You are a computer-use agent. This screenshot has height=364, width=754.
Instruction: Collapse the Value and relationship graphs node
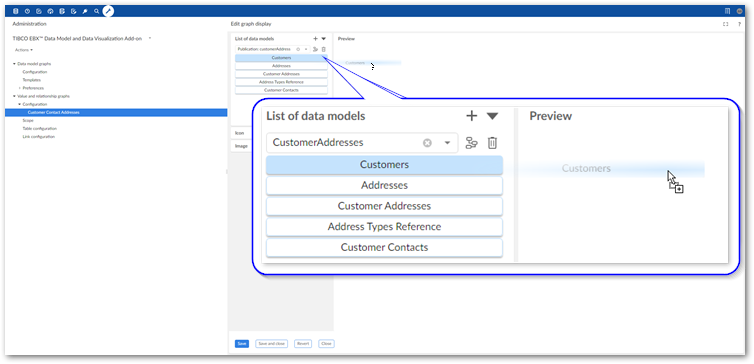coord(14,96)
